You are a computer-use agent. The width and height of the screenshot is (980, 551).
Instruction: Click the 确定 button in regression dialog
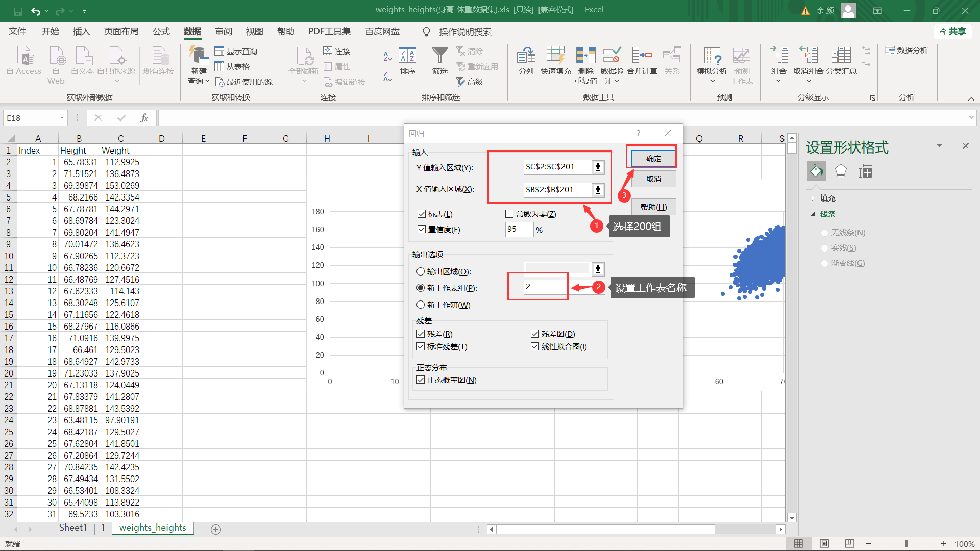click(653, 158)
